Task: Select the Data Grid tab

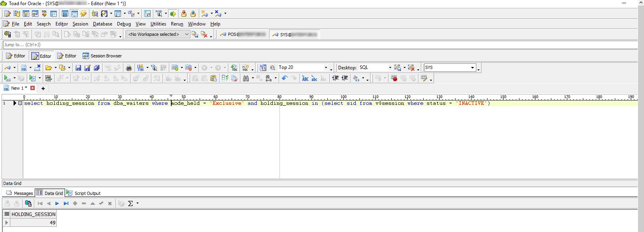Action: (x=50, y=193)
